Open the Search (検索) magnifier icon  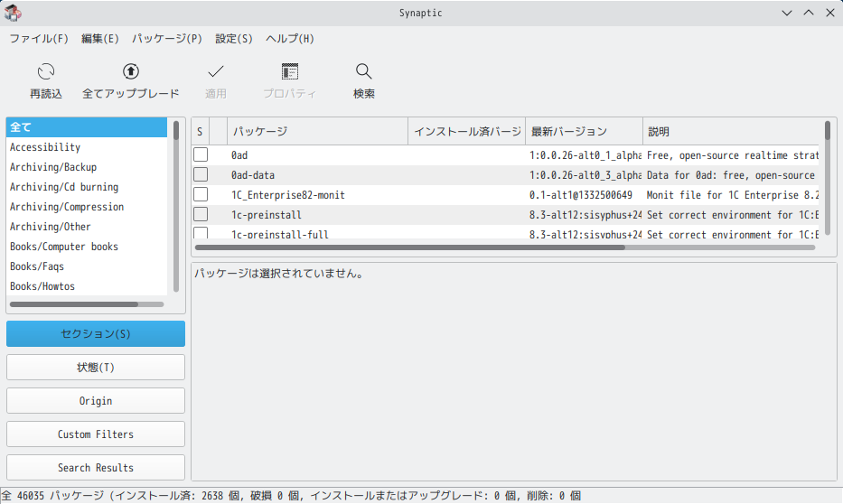tap(363, 71)
